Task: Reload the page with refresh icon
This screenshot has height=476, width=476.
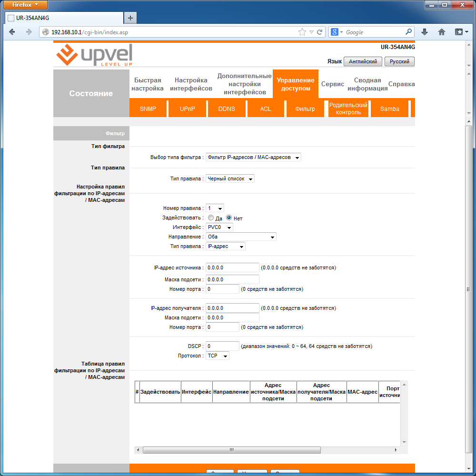Action: 320,32
